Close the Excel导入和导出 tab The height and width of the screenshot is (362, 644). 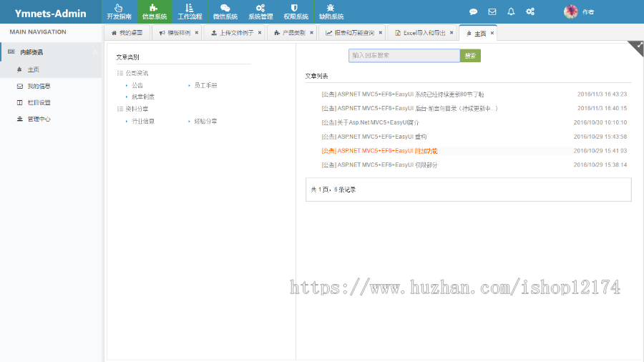tap(452, 33)
